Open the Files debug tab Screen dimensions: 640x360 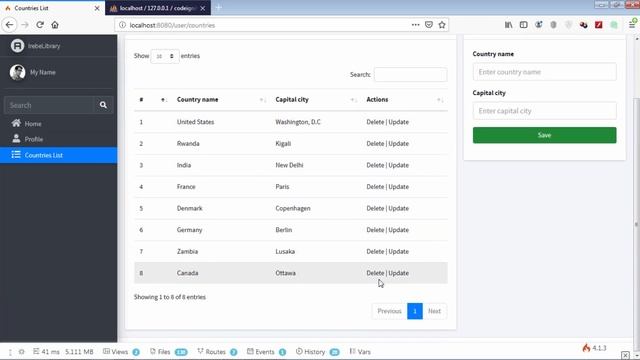tap(168, 351)
